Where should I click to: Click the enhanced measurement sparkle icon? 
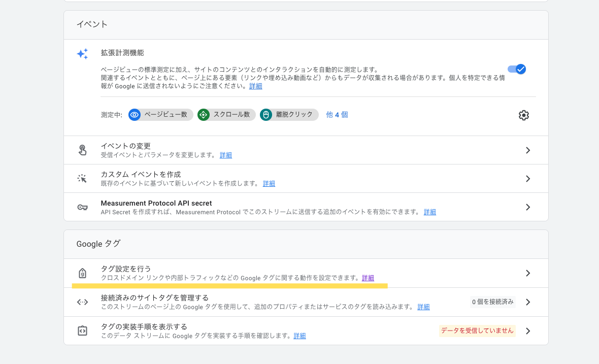[83, 54]
